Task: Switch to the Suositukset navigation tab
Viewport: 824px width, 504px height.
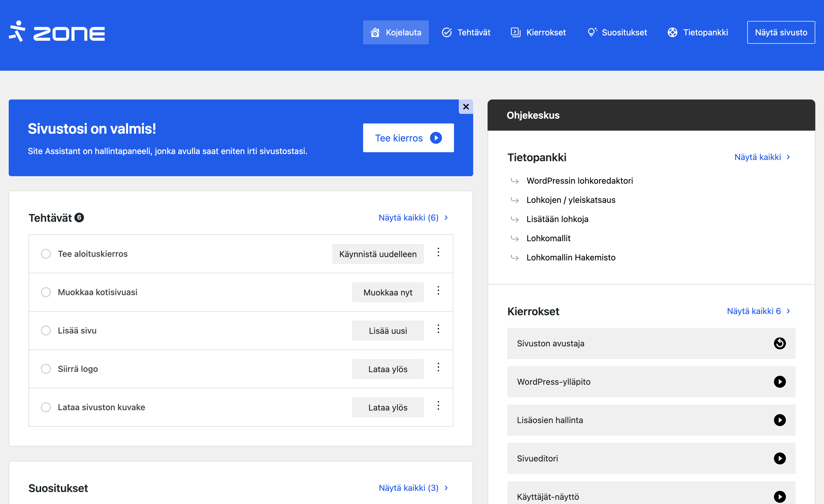Action: [617, 32]
